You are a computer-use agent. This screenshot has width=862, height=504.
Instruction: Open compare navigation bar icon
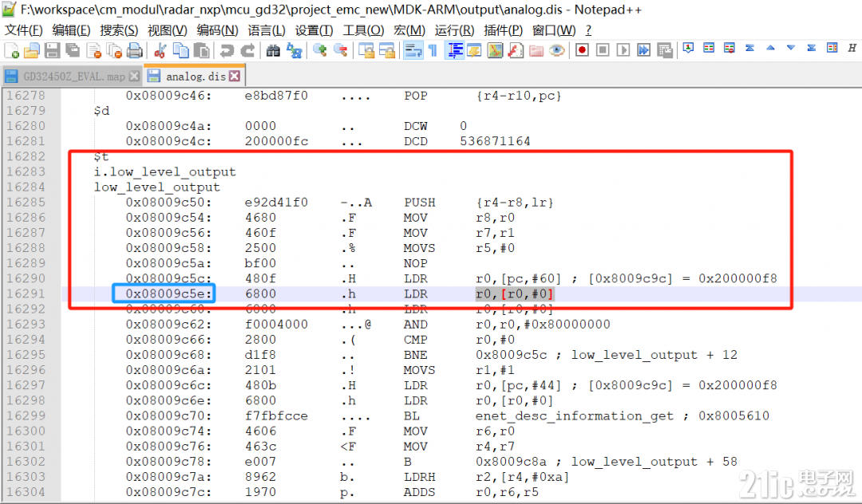(832, 49)
